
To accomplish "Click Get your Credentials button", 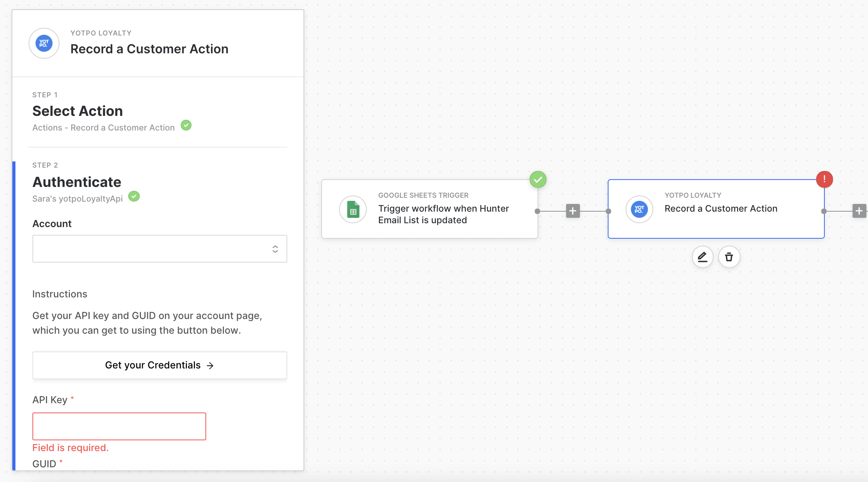I will click(x=159, y=365).
